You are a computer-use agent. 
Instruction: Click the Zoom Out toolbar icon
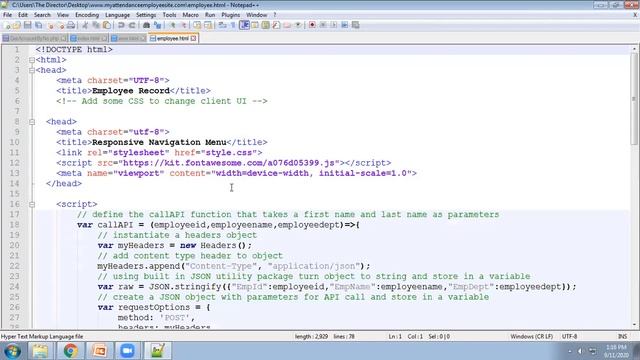pos(184,25)
